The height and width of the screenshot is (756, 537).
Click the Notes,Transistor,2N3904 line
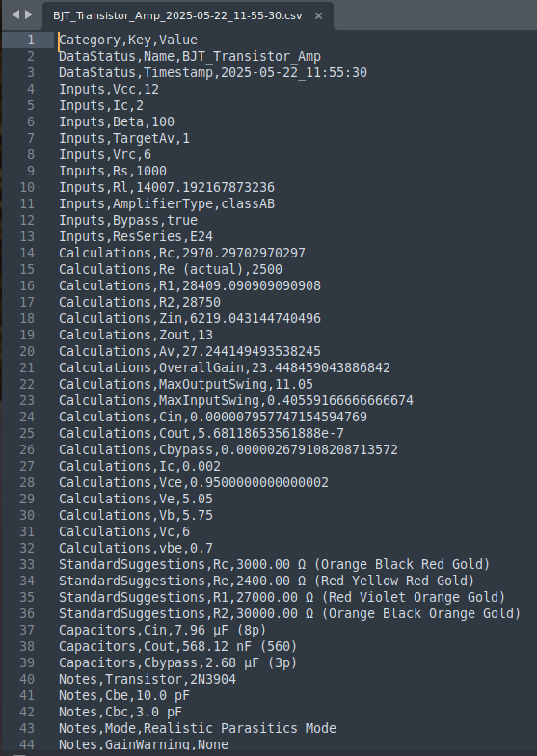tap(147, 679)
